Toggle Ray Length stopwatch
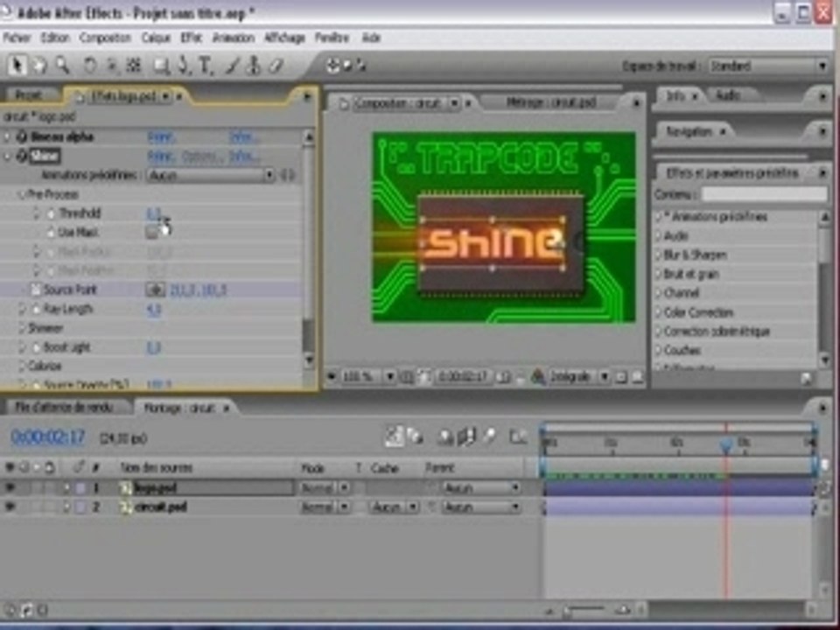Viewport: 840px width, 630px height. tap(36, 309)
